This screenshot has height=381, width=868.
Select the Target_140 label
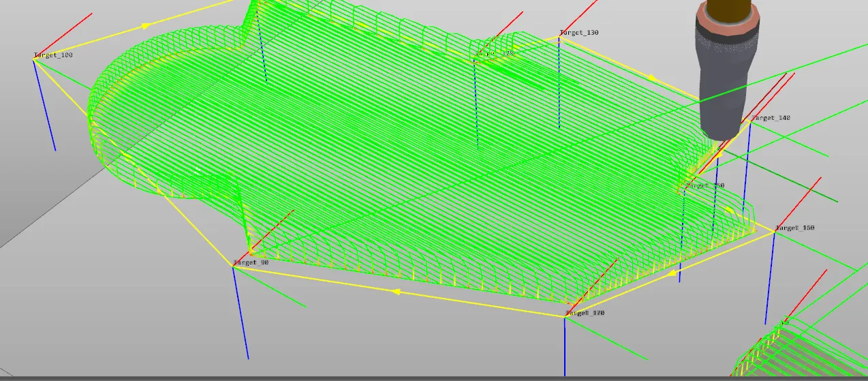pos(771,118)
